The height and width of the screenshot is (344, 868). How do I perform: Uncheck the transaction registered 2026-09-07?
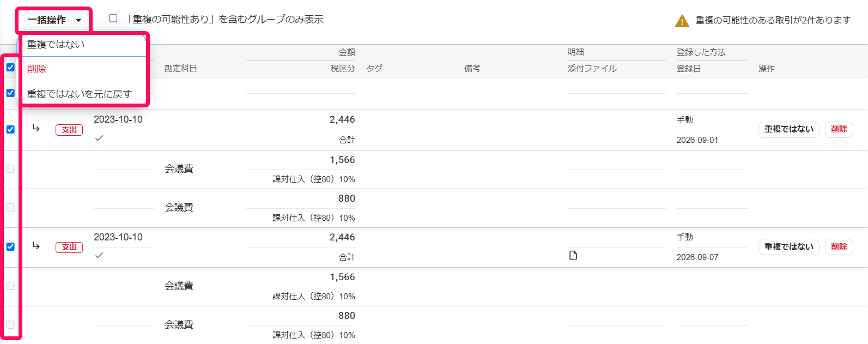[10, 246]
